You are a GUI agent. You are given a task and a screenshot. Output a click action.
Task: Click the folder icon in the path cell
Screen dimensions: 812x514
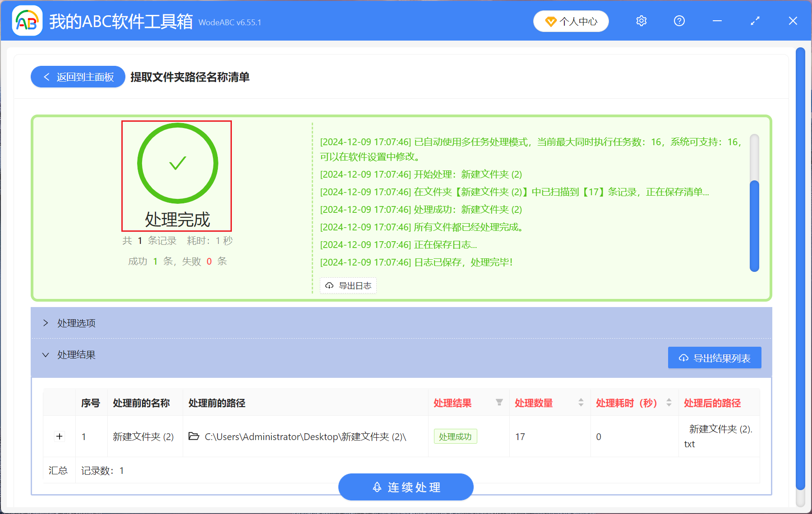coord(194,436)
